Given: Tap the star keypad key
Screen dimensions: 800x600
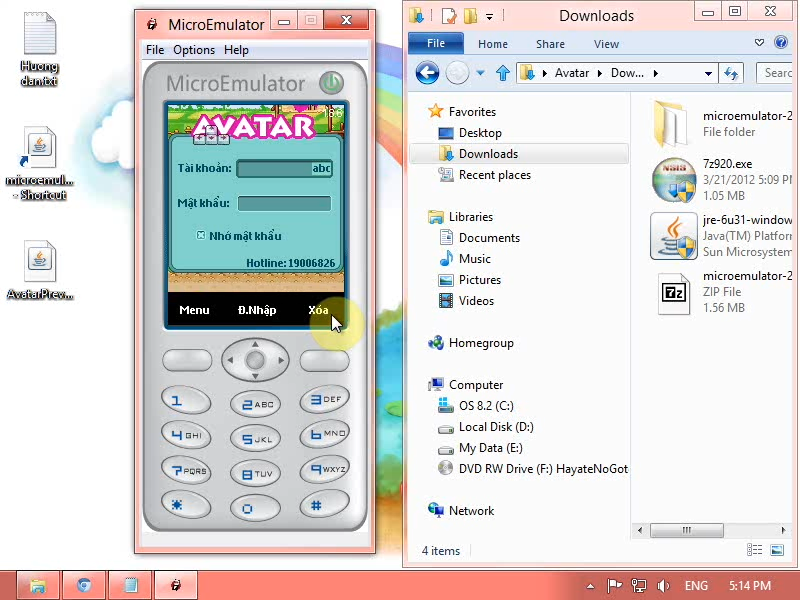Looking at the screenshot, I should [186, 504].
